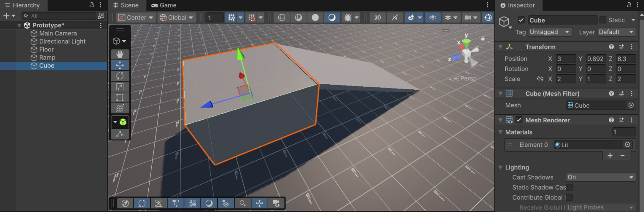The width and height of the screenshot is (644, 212).
Task: Toggle 2D view mode button
Action: 378,18
